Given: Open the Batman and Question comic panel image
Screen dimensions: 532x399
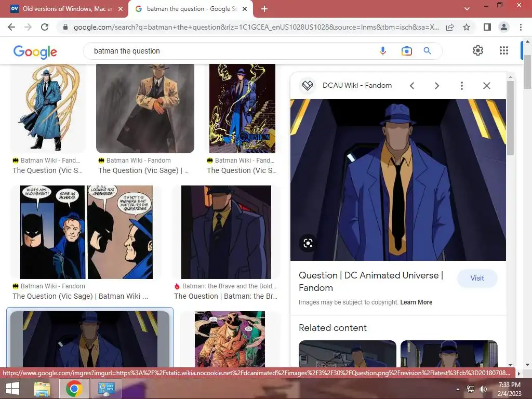Looking at the screenshot, I should 87,232.
